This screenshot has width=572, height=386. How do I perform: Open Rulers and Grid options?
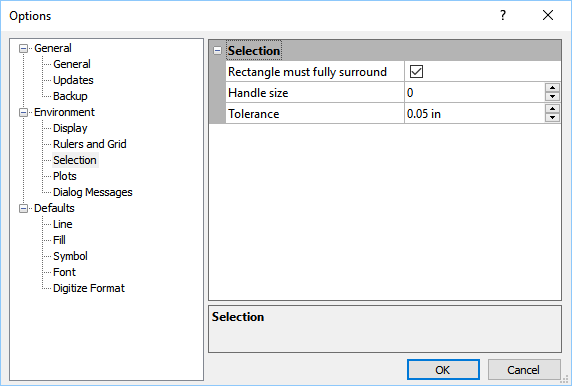coord(90,144)
